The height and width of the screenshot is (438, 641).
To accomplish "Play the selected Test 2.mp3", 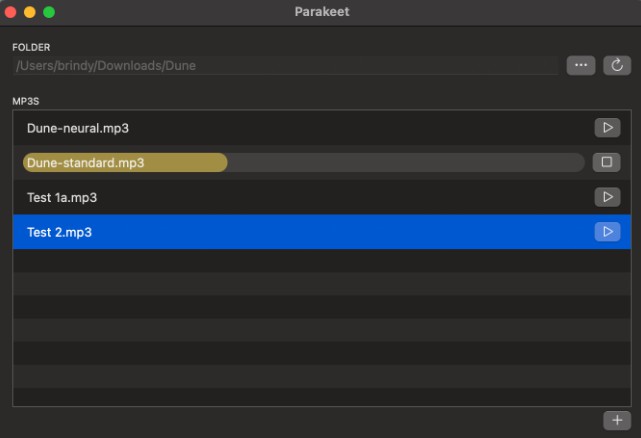I will click(606, 232).
